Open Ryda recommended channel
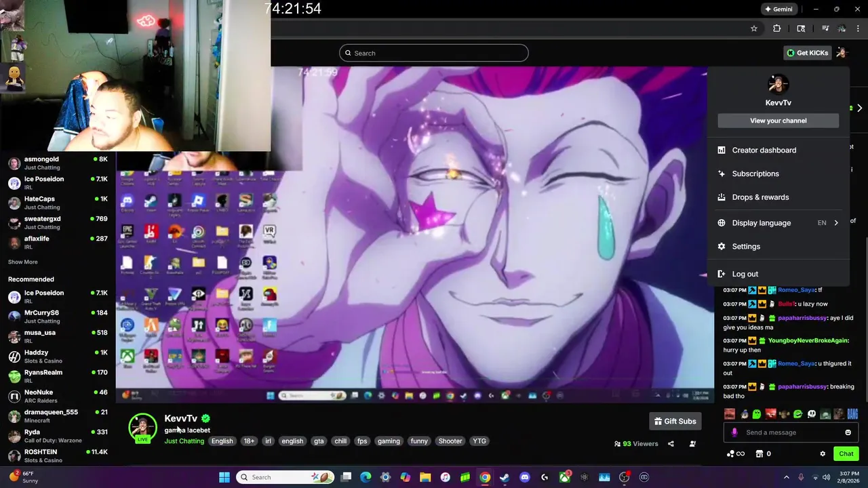 pyautogui.click(x=58, y=436)
